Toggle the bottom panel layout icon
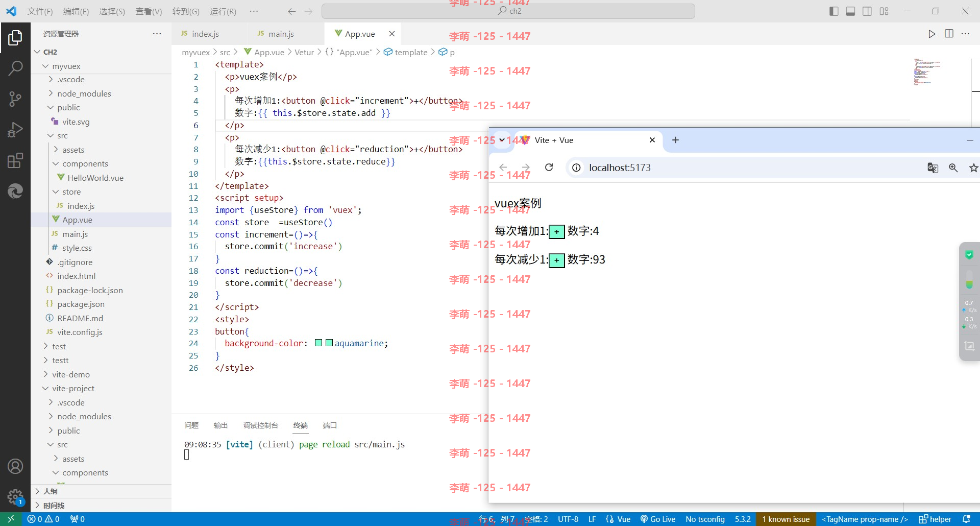The height and width of the screenshot is (526, 980). point(850,11)
